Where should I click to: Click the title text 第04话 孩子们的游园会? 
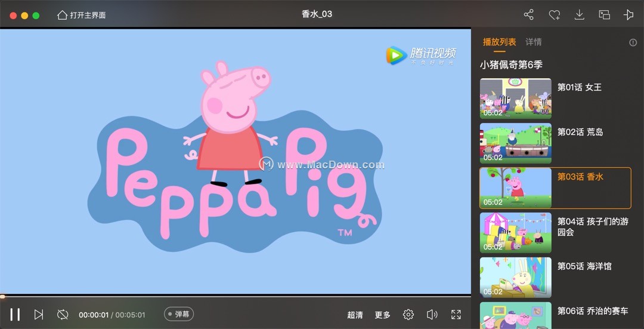click(593, 227)
